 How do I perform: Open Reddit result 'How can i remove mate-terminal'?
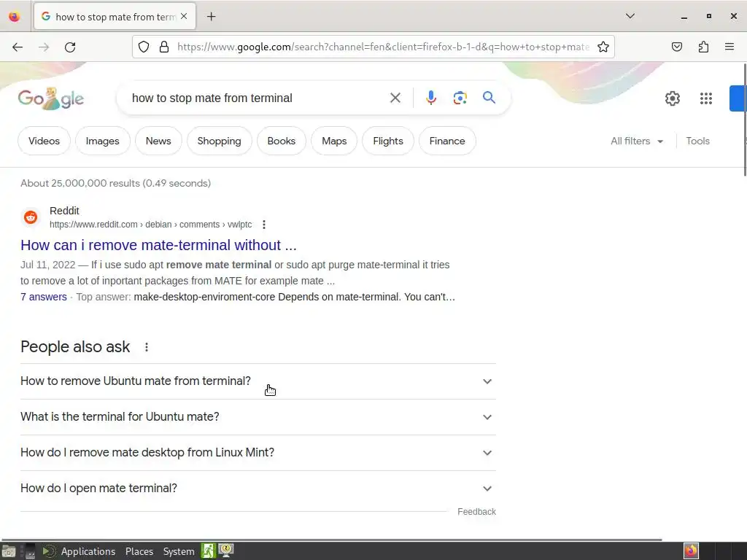[158, 245]
